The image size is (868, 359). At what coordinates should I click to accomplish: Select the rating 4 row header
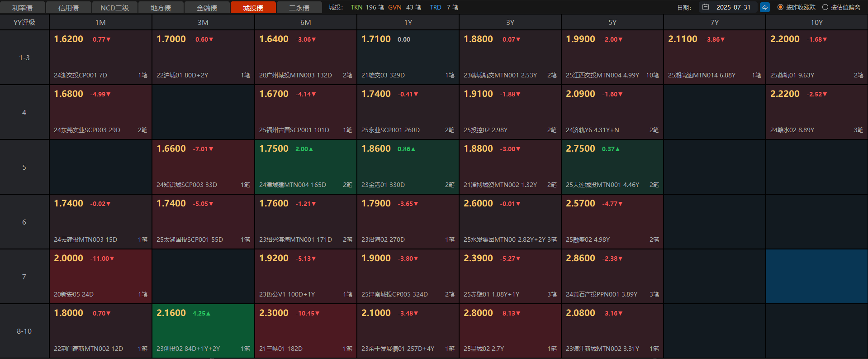point(24,112)
